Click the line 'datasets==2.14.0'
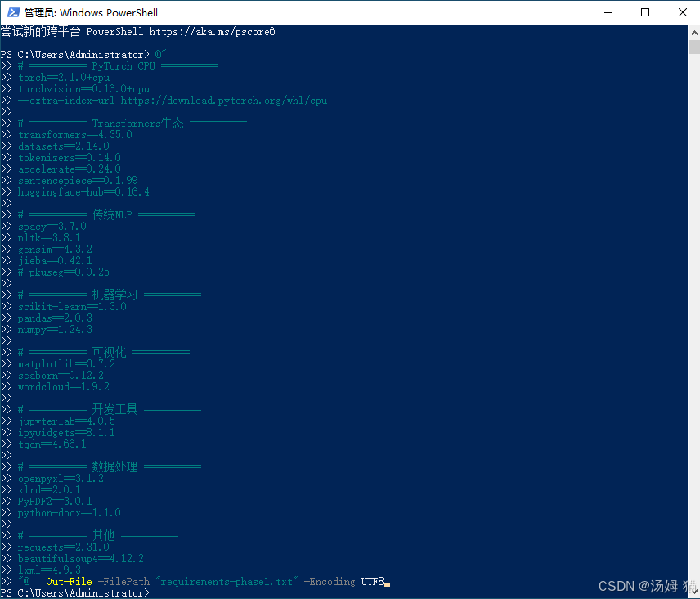Screen dimensions: 700x599 pos(64,146)
